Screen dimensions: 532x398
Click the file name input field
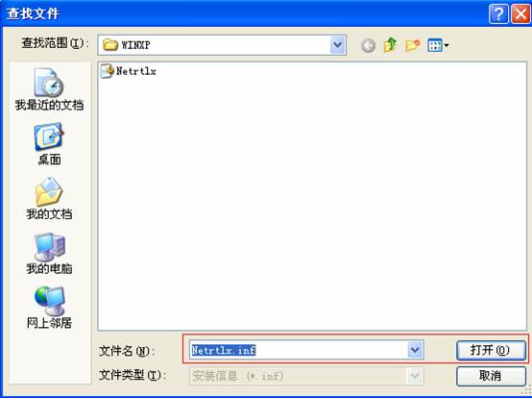[x=299, y=350]
